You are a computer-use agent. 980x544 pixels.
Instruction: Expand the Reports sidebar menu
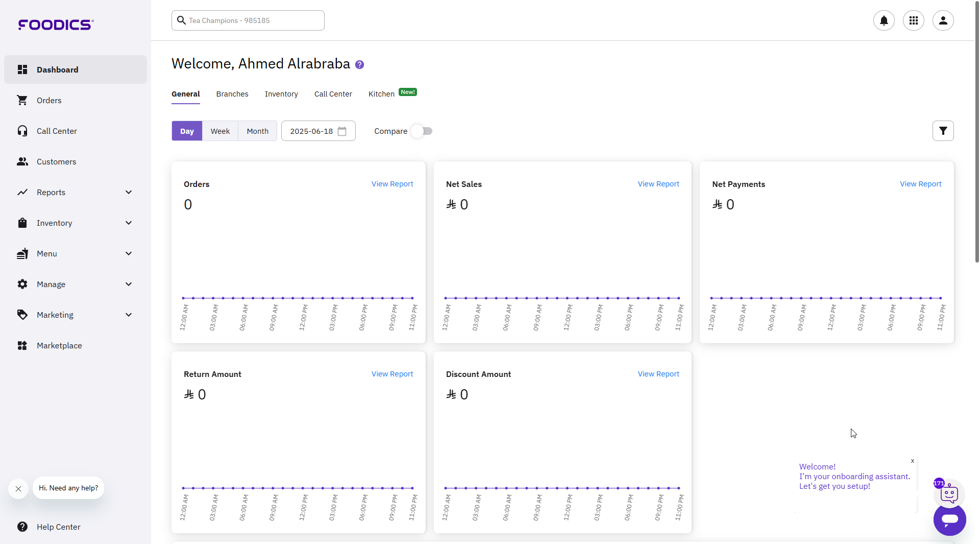point(76,193)
